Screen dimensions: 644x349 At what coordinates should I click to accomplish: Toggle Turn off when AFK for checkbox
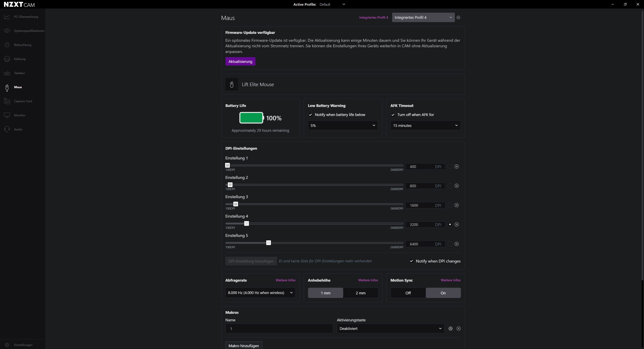(393, 115)
